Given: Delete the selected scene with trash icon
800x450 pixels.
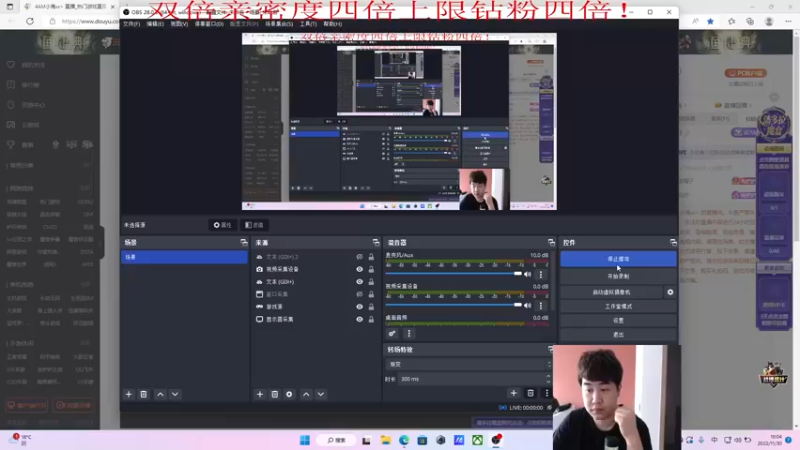Looking at the screenshot, I should (143, 394).
